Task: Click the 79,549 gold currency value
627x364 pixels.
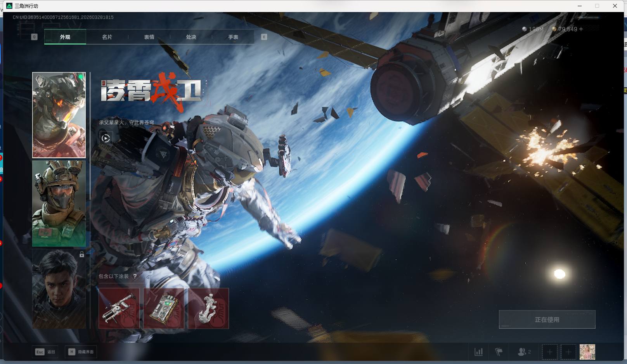Action: tap(568, 29)
